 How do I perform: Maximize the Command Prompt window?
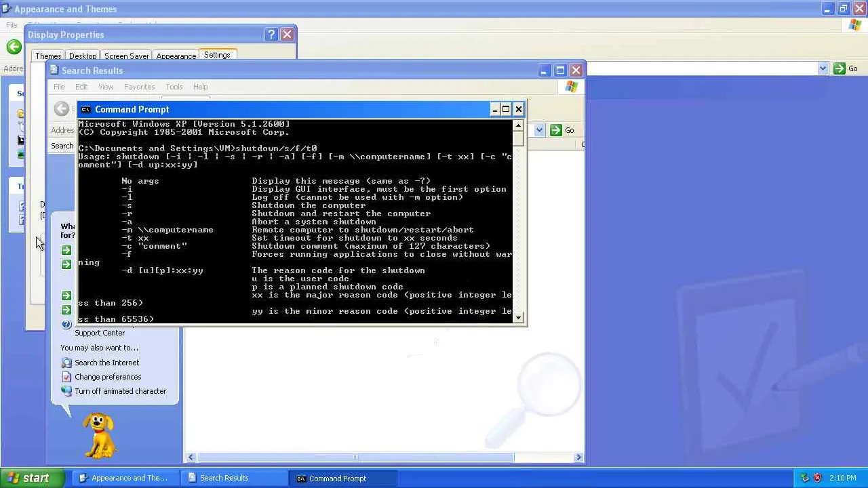point(506,109)
